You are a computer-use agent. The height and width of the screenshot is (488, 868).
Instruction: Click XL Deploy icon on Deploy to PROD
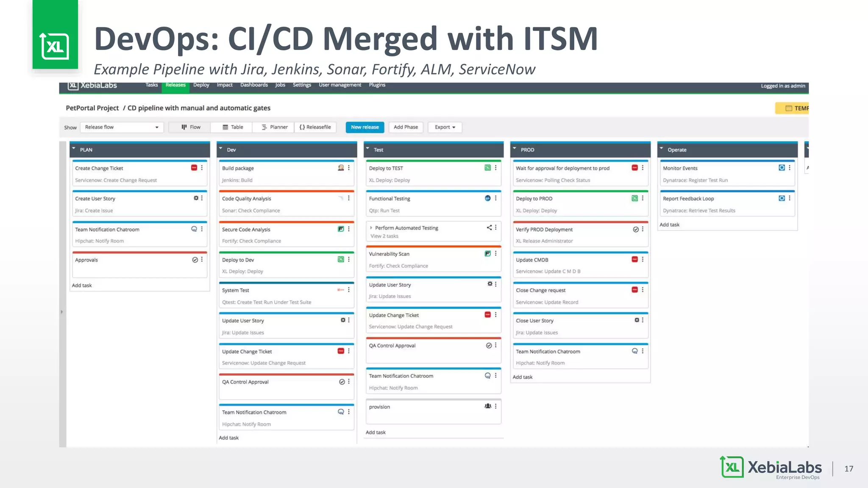635,198
